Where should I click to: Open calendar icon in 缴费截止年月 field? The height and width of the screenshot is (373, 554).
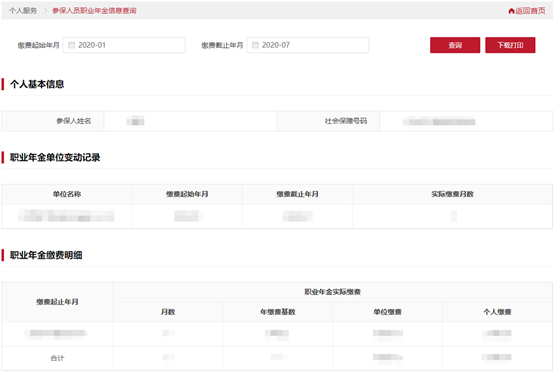pos(255,45)
